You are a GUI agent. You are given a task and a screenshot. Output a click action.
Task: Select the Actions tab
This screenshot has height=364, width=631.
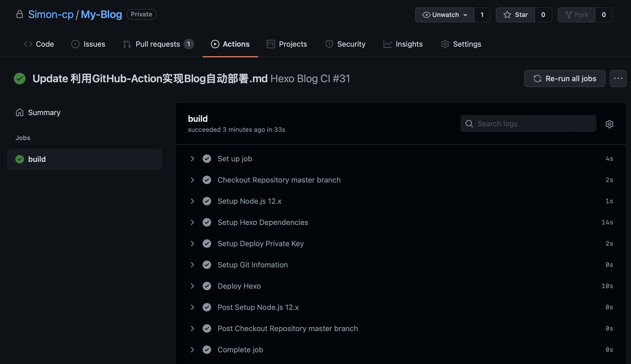230,44
